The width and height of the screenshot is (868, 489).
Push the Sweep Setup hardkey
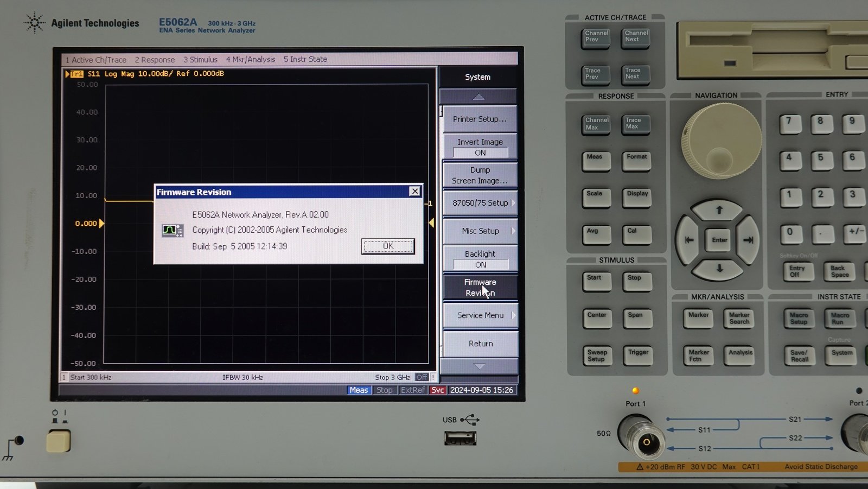tap(598, 356)
